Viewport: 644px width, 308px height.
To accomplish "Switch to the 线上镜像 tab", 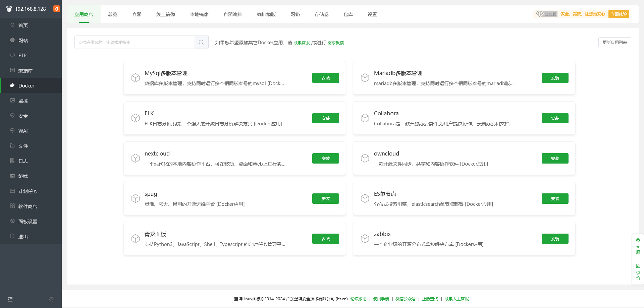I will click(166, 14).
